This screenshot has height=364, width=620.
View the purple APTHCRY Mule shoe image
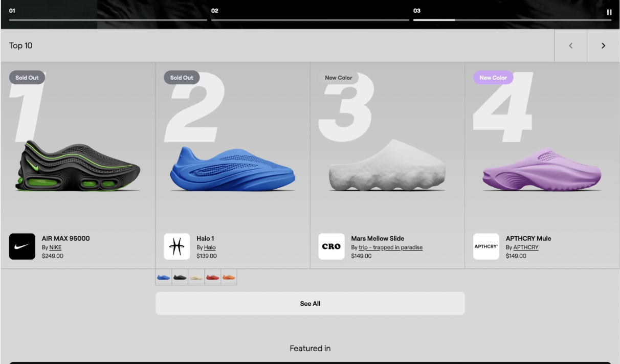coord(542,170)
